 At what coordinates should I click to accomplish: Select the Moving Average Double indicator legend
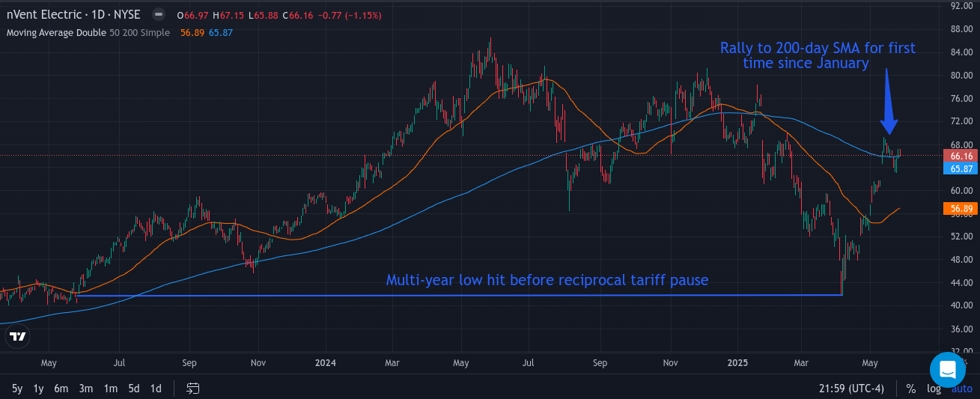[88, 33]
